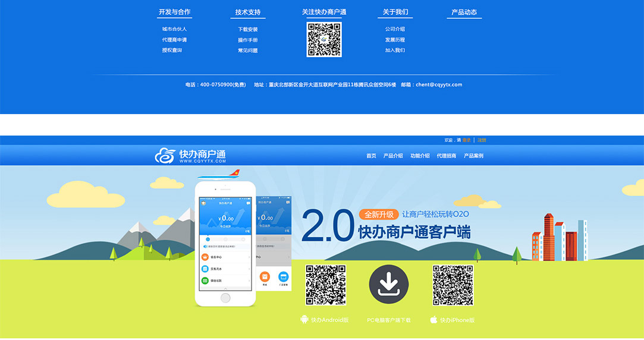The height and width of the screenshot is (340, 644).
Task: Open 代理商申请 footer link
Action: pos(174,40)
